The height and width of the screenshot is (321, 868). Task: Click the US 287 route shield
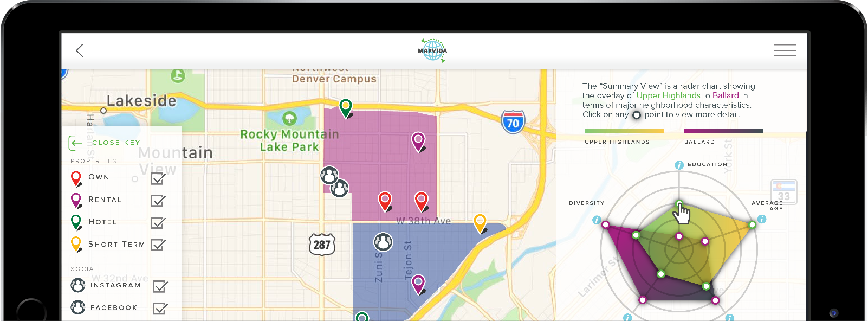tap(322, 245)
